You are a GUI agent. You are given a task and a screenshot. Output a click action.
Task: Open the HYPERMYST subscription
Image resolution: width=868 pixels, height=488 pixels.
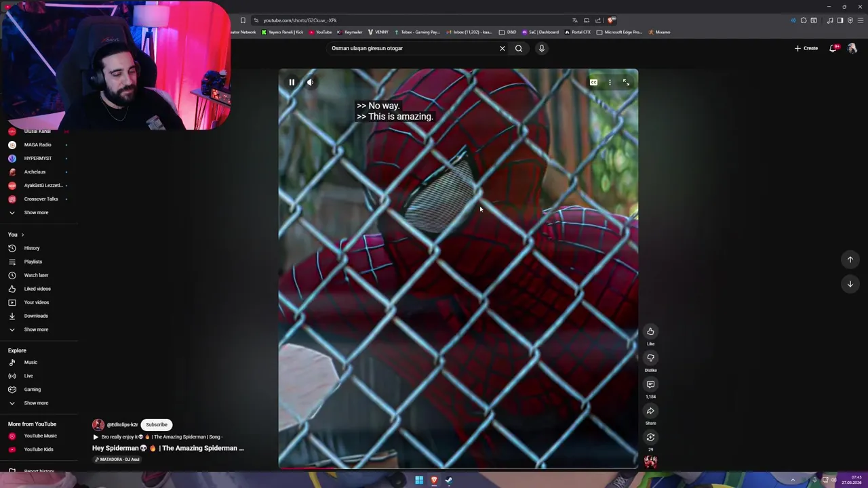pyautogui.click(x=37, y=159)
